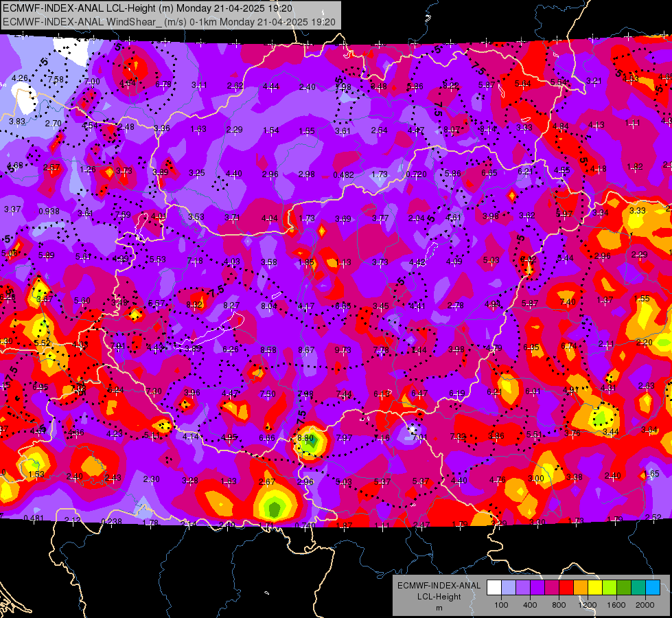Click the ECMWF-INDEX-ANAL text in the legend

click(439, 586)
